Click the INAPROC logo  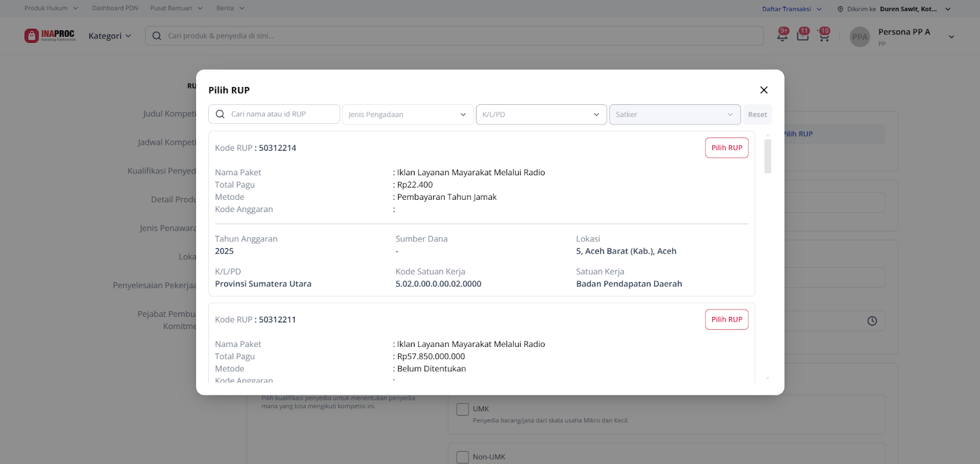pyautogui.click(x=50, y=36)
